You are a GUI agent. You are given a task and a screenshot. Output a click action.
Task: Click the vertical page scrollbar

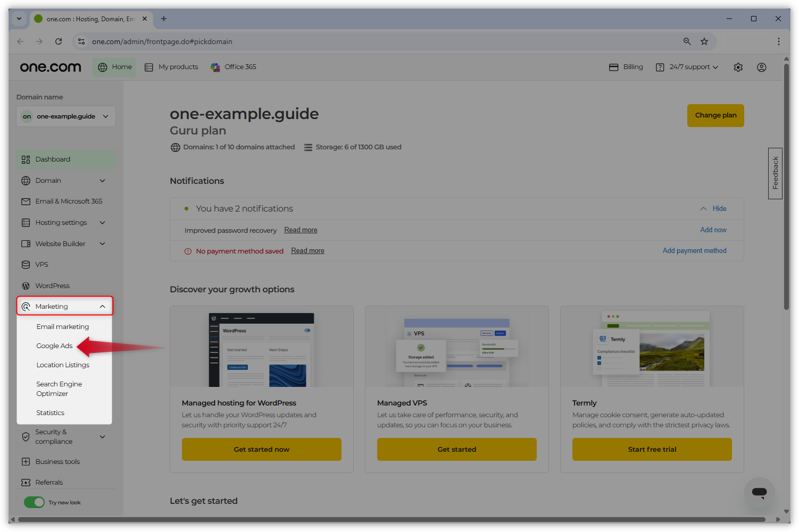click(x=786, y=186)
